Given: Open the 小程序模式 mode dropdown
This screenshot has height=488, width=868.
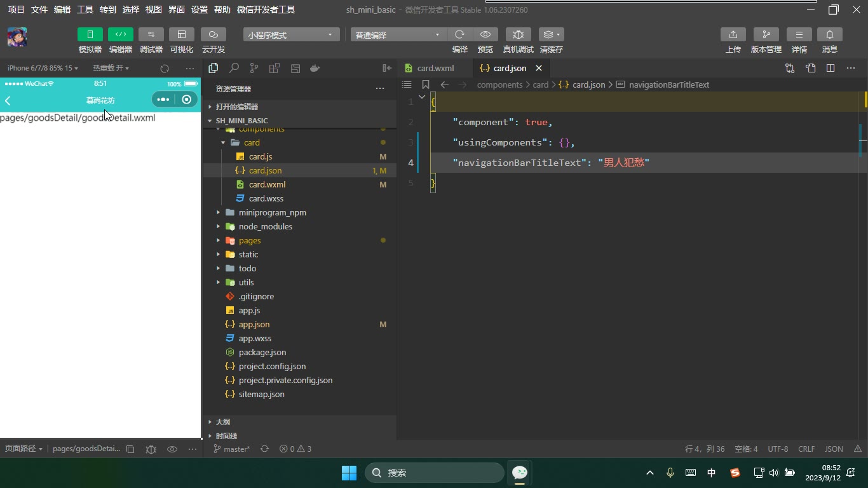Looking at the screenshot, I should coord(291,35).
